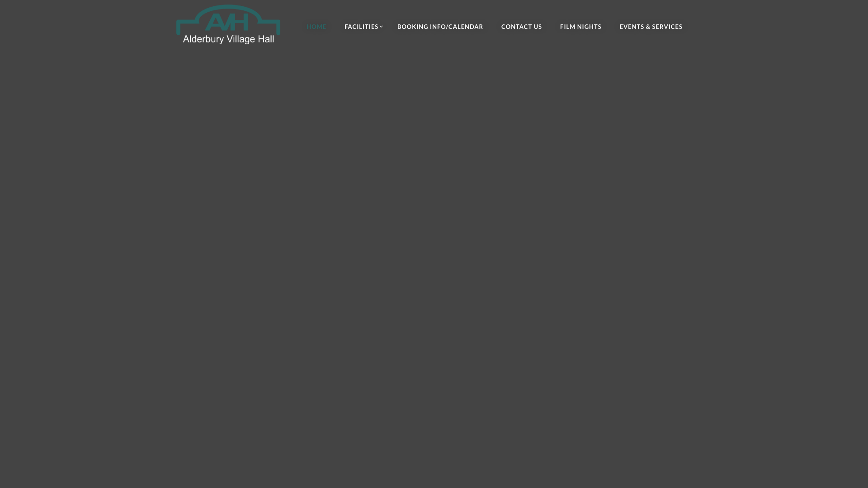868x488 pixels.
Task: Expand the Facilities dropdown chevron
Action: (381, 27)
